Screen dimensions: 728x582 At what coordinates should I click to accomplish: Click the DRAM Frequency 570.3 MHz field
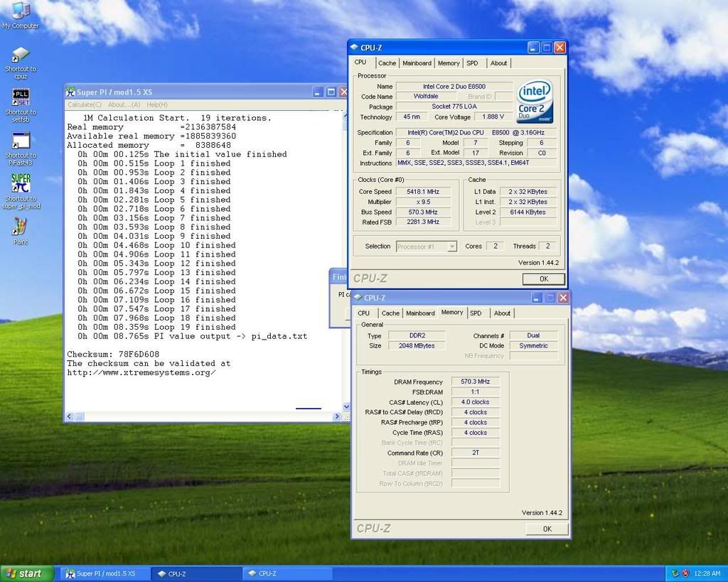coord(475,382)
